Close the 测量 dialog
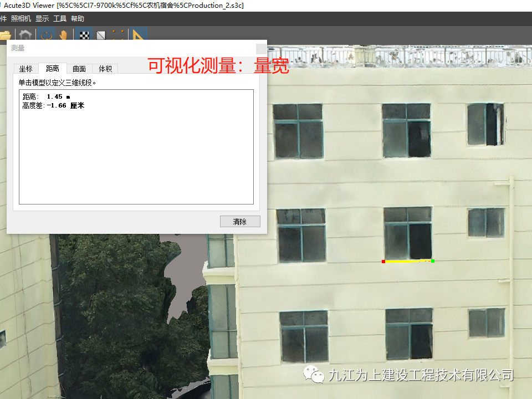Screen dimensions: 532x399 coord(260,48)
